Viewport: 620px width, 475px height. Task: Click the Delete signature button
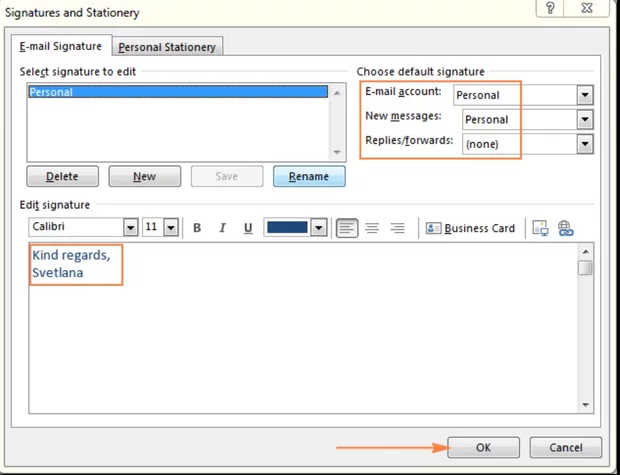click(x=62, y=176)
